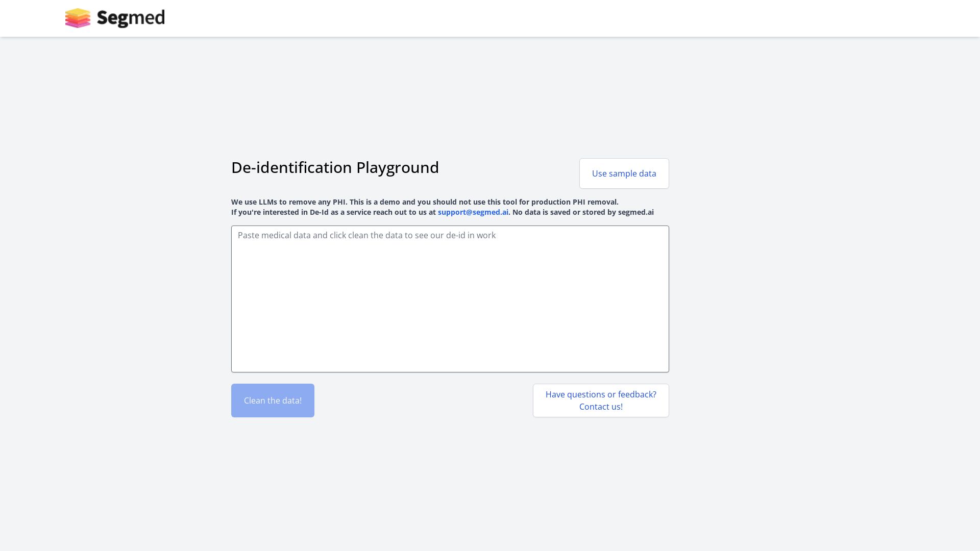Click bottom empty area inside the text box

pos(450,352)
